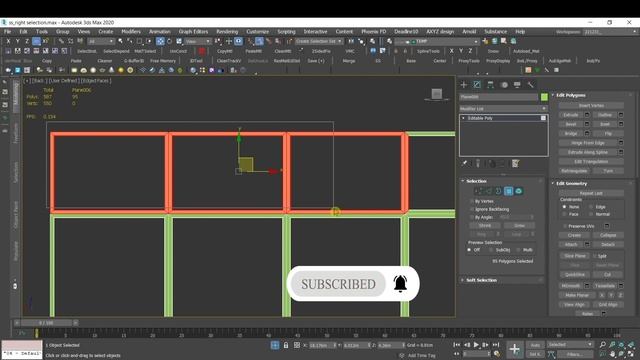
Task: Open reference coordinate system View dropdown
Action: [x=198, y=41]
